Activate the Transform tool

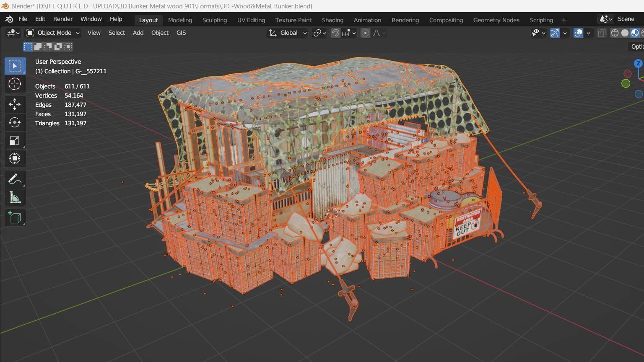coord(15,158)
